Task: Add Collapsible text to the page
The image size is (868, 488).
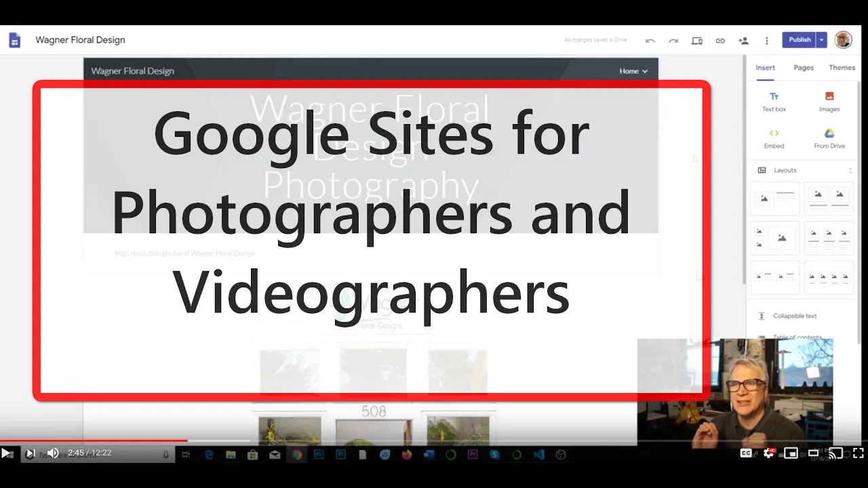Action: pos(787,316)
